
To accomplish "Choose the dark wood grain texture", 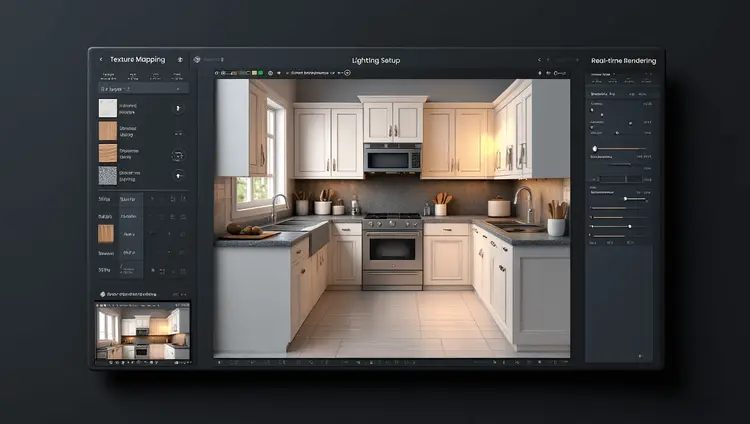I will click(x=107, y=153).
